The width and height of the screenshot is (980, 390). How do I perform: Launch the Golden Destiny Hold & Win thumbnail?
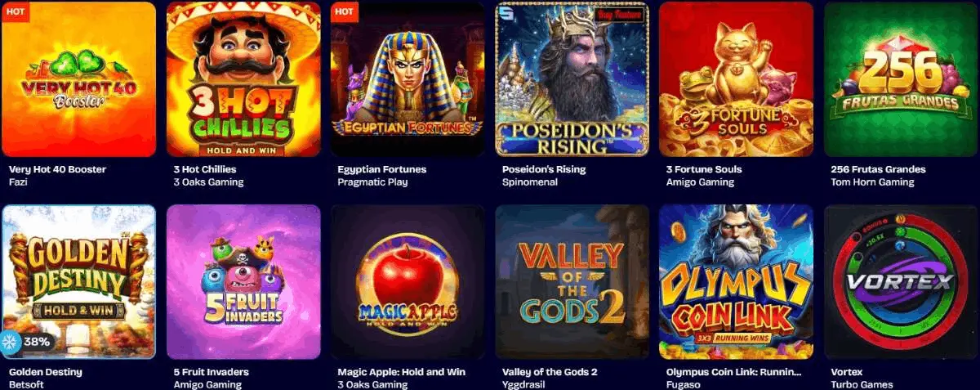click(x=78, y=282)
